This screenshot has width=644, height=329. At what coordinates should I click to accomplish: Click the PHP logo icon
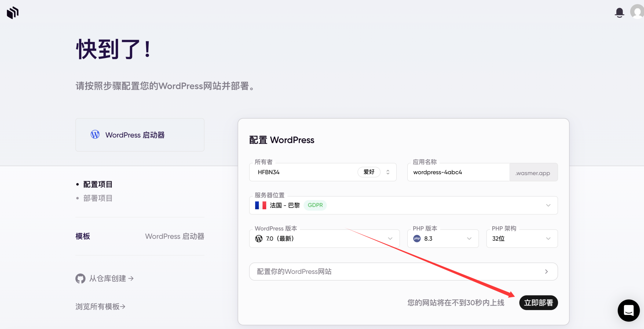(x=417, y=239)
